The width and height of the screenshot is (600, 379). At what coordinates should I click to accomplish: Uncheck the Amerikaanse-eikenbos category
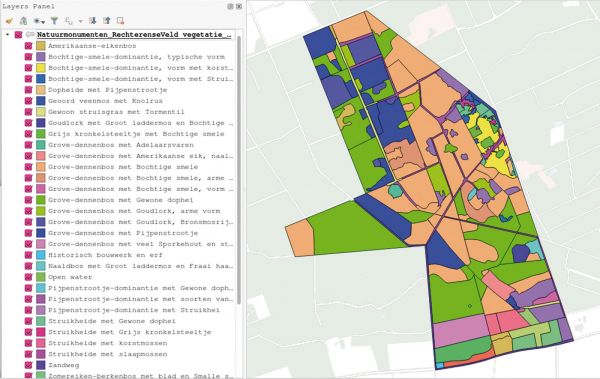28,46
